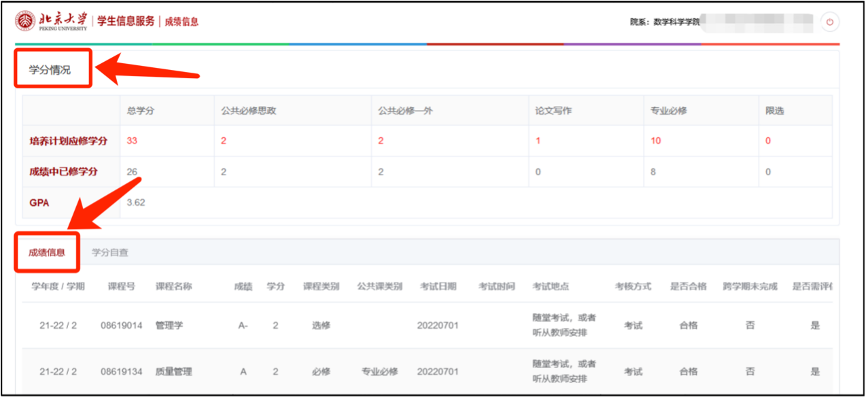
Task: Select the 学分情况 section heading
Action: [50, 69]
